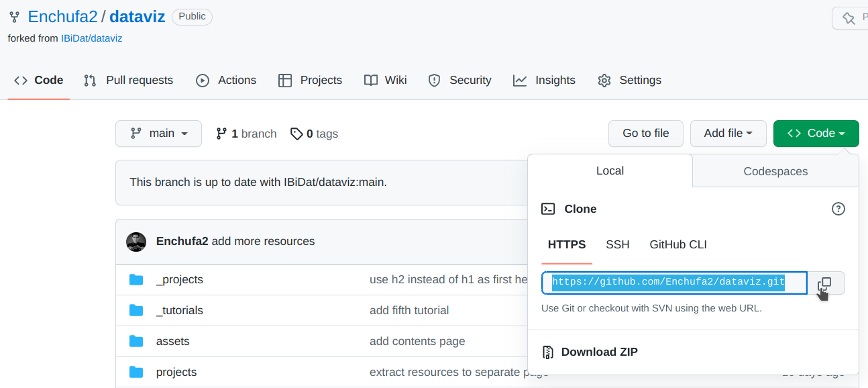Click the tag icon next to 0 tags
Image resolution: width=868 pixels, height=388 pixels.
click(296, 134)
